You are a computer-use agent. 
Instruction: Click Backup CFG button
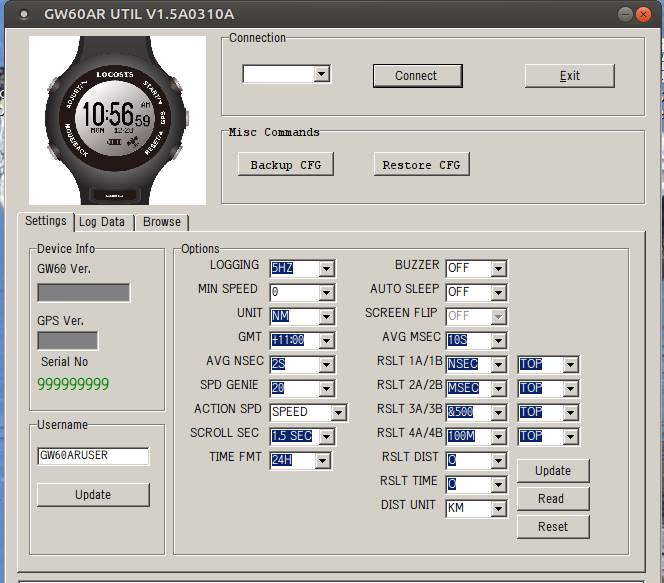click(x=285, y=165)
